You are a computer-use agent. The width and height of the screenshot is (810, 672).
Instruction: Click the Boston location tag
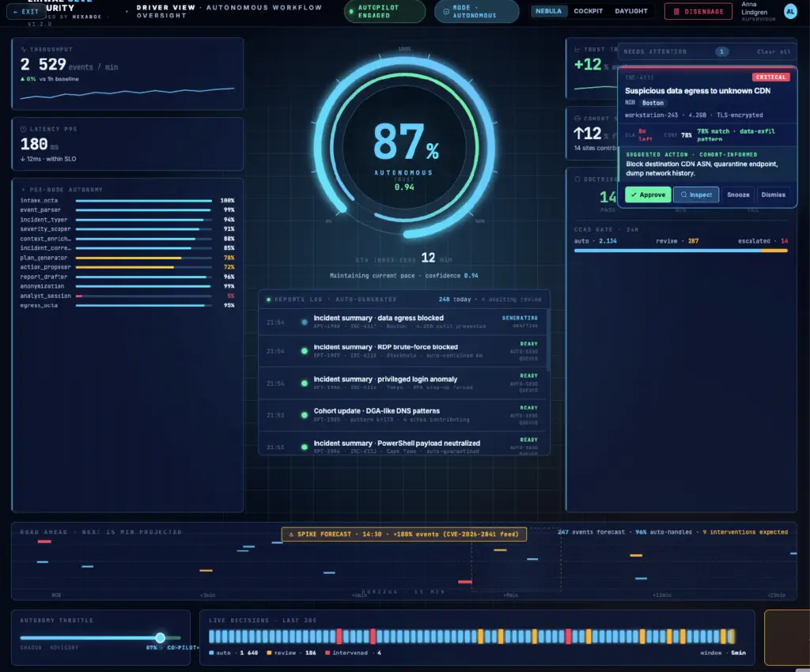click(x=653, y=103)
